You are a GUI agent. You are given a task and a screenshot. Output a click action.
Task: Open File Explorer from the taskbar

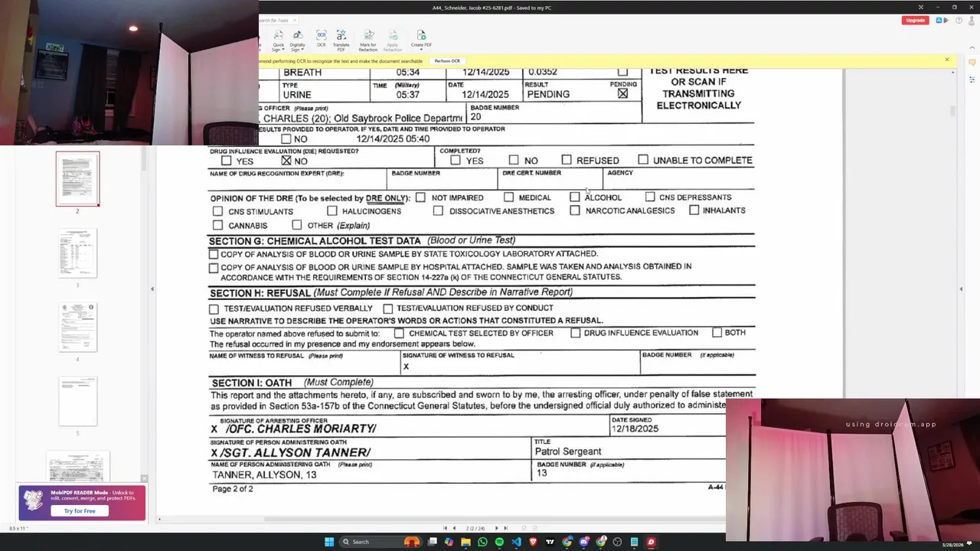click(465, 542)
